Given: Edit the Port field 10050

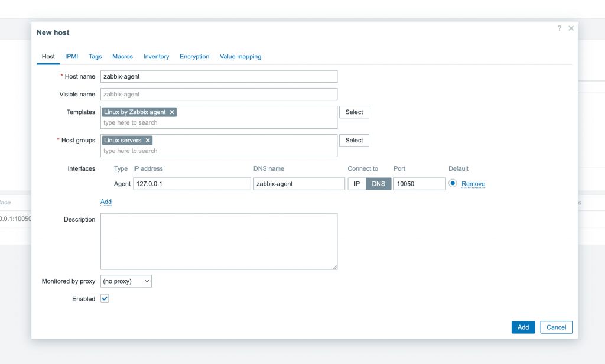Looking at the screenshot, I should pos(419,184).
